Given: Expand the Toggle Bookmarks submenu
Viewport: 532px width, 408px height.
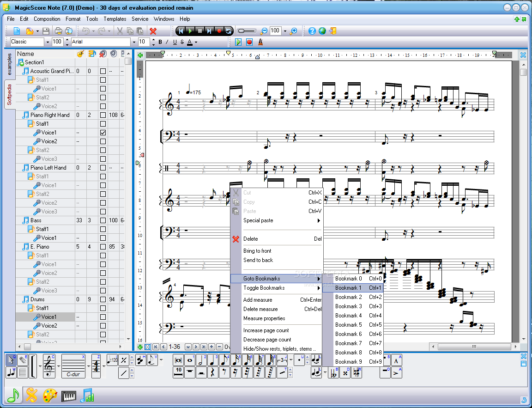Looking at the screenshot, I should pyautogui.click(x=276, y=288).
